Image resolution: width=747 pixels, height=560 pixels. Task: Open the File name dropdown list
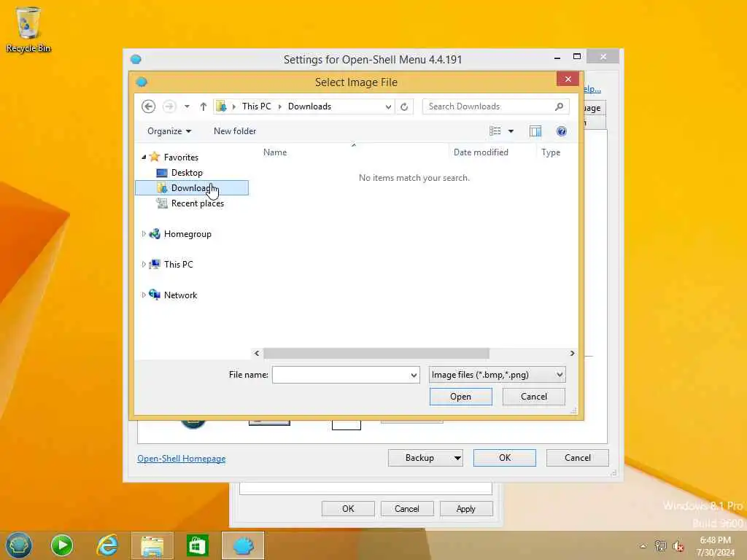tap(414, 376)
